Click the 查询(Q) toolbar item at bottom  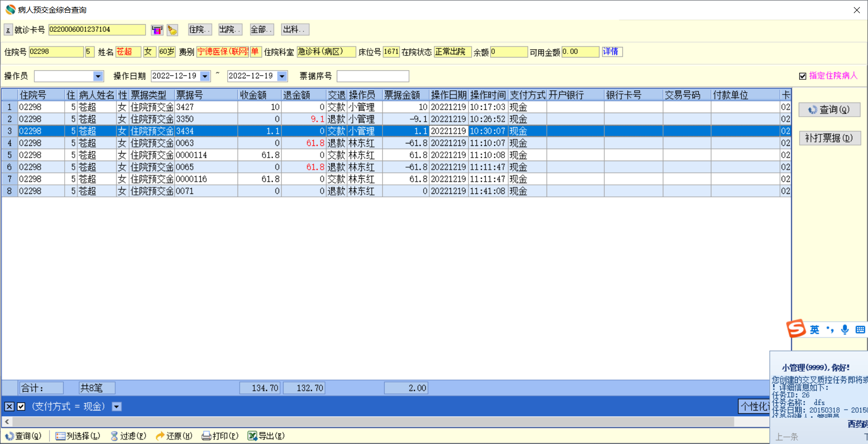pyautogui.click(x=24, y=436)
